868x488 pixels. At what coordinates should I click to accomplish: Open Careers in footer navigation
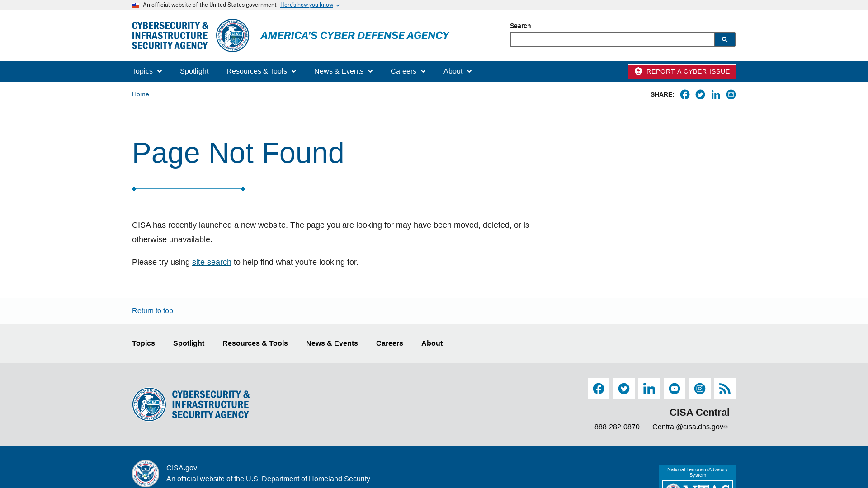point(390,343)
